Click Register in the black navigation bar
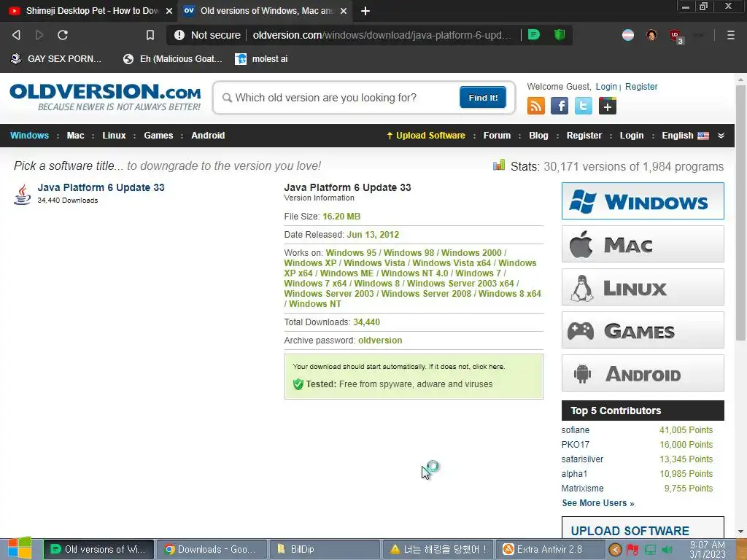Screen dimensions: 747x560 tap(584, 135)
